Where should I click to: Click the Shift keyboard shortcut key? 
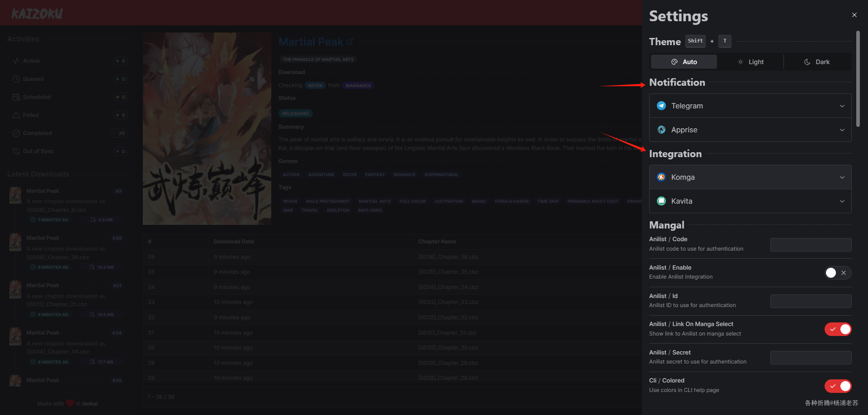pyautogui.click(x=695, y=41)
